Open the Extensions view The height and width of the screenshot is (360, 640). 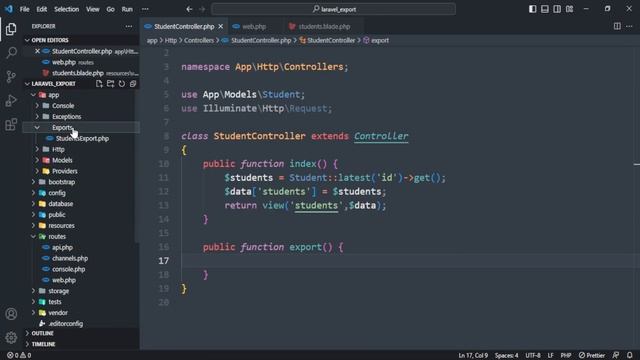(x=11, y=124)
